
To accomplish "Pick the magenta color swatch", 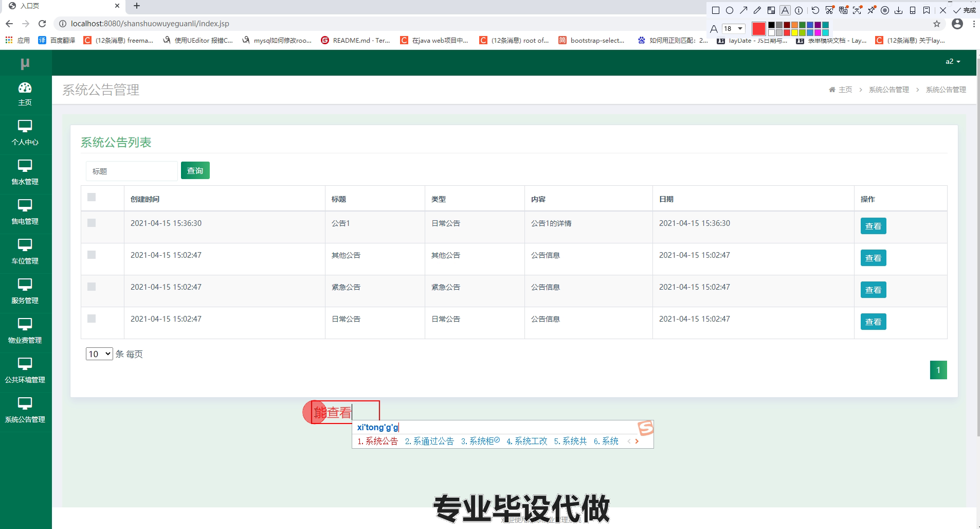I will (818, 32).
